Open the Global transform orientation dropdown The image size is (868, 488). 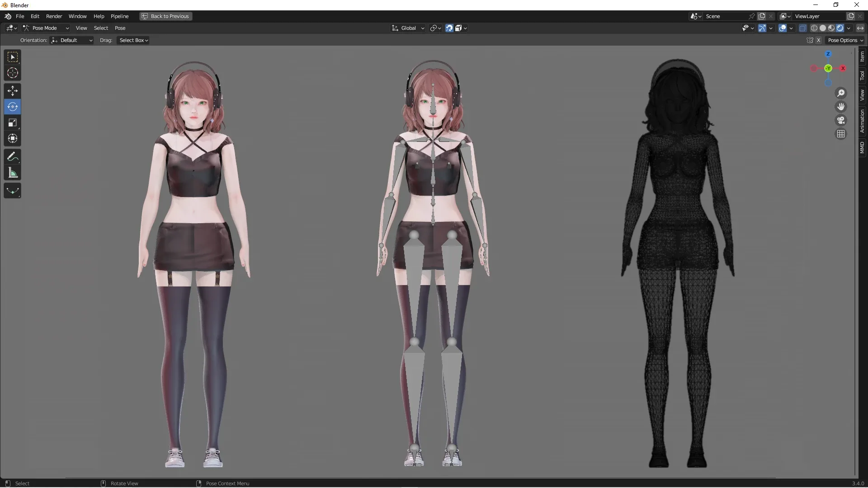point(407,28)
